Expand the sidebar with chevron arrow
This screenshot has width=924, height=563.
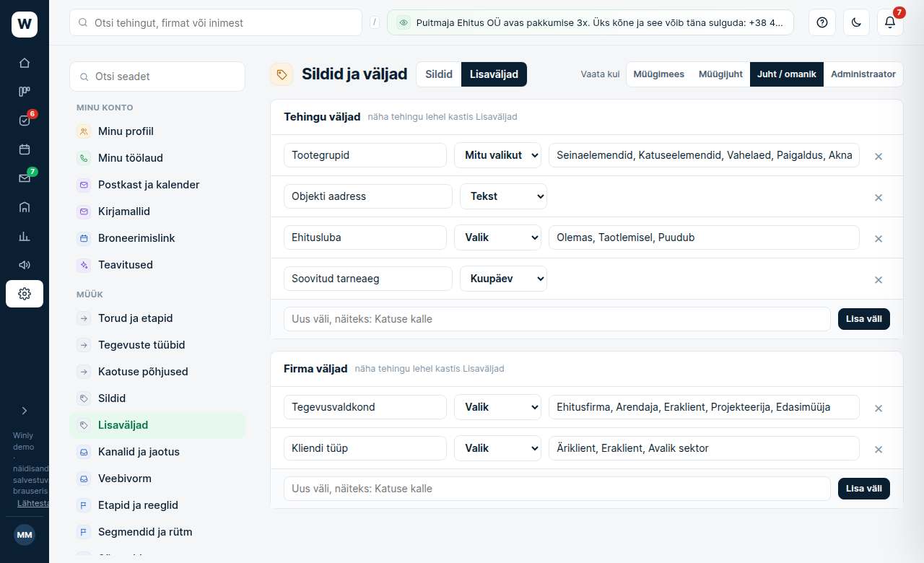click(25, 411)
